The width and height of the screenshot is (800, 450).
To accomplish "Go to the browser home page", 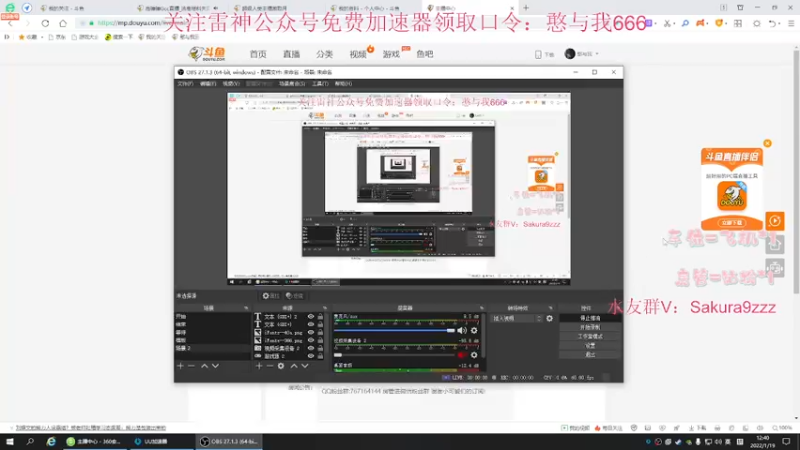I will coord(63,23).
